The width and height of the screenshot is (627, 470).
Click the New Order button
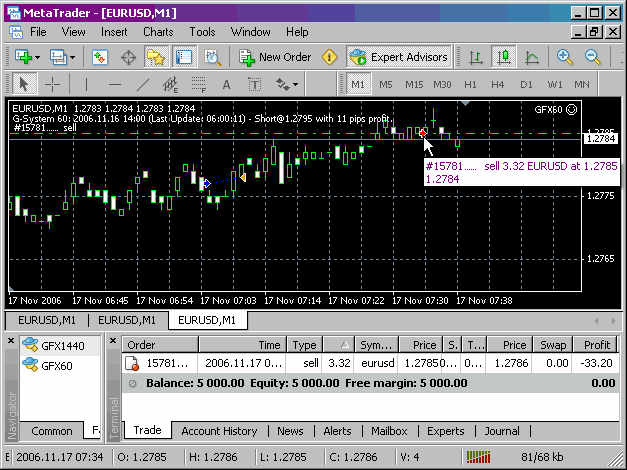[x=275, y=57]
